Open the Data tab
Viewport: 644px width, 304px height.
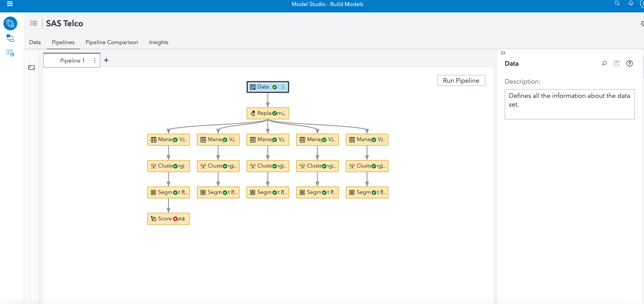pyautogui.click(x=35, y=42)
